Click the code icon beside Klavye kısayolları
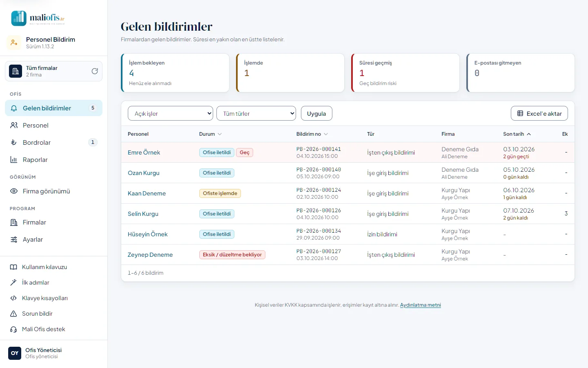Image resolution: width=588 pixels, height=368 pixels. pos(13,298)
